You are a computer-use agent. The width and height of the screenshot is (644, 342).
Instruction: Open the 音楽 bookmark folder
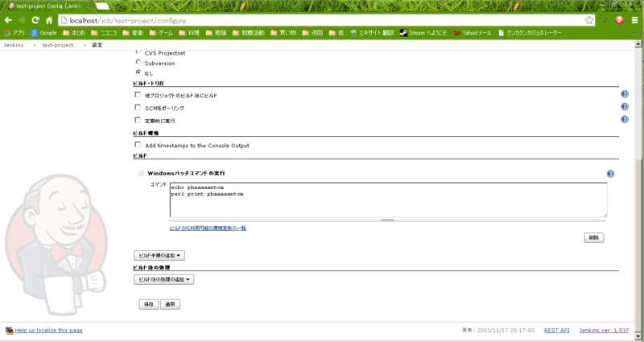click(x=133, y=33)
